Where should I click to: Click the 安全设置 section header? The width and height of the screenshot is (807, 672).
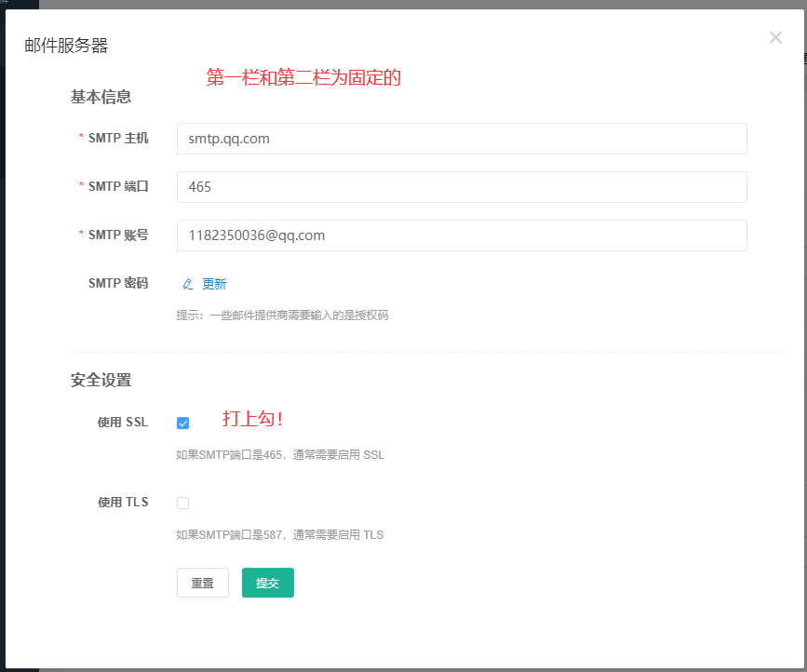(101, 380)
